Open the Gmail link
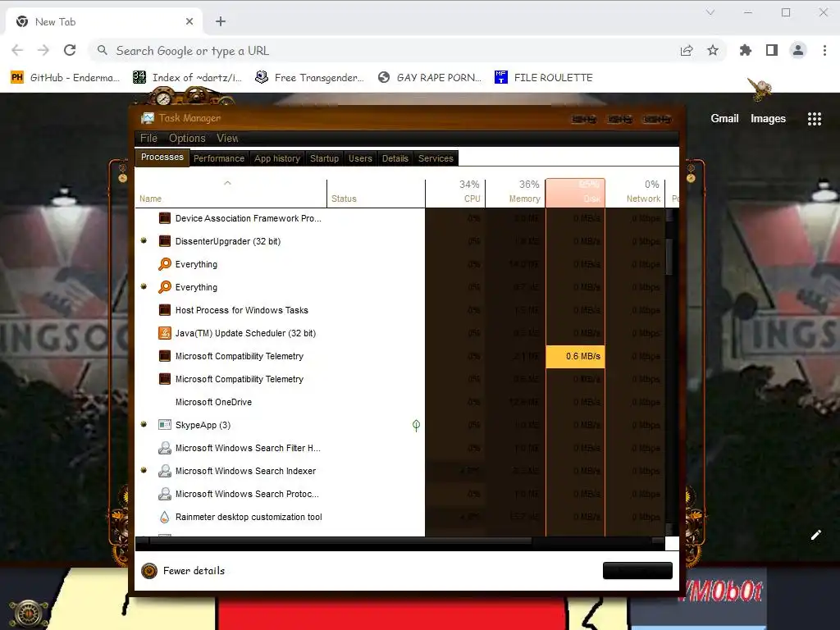This screenshot has width=840, height=630. 724,119
